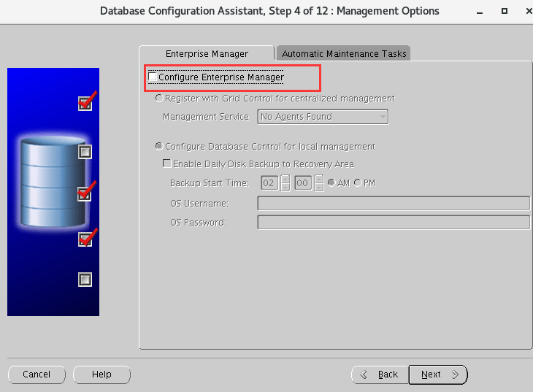Image resolution: width=533 pixels, height=392 pixels.
Task: Increase the backup hour value
Action: (x=285, y=179)
